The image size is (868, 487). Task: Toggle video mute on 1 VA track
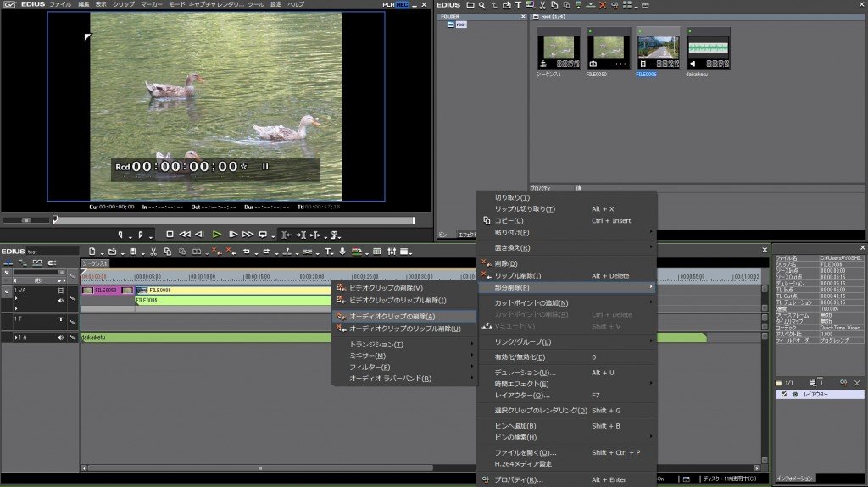[61, 290]
